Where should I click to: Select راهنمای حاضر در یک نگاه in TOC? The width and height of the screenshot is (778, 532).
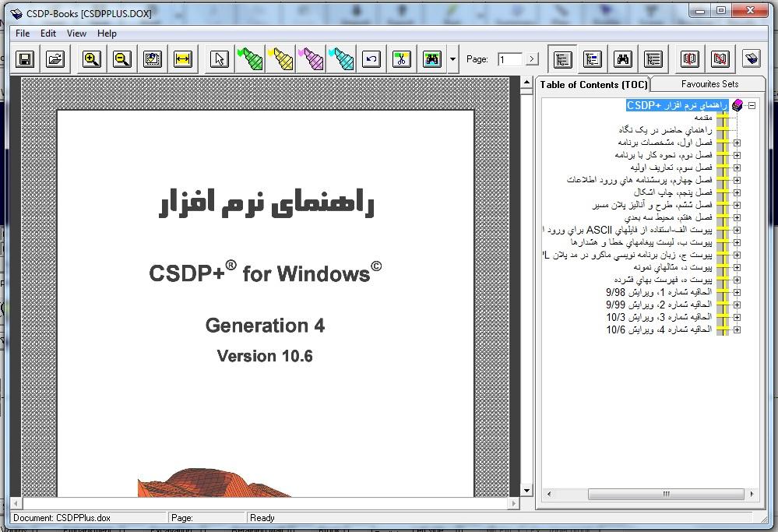point(665,130)
